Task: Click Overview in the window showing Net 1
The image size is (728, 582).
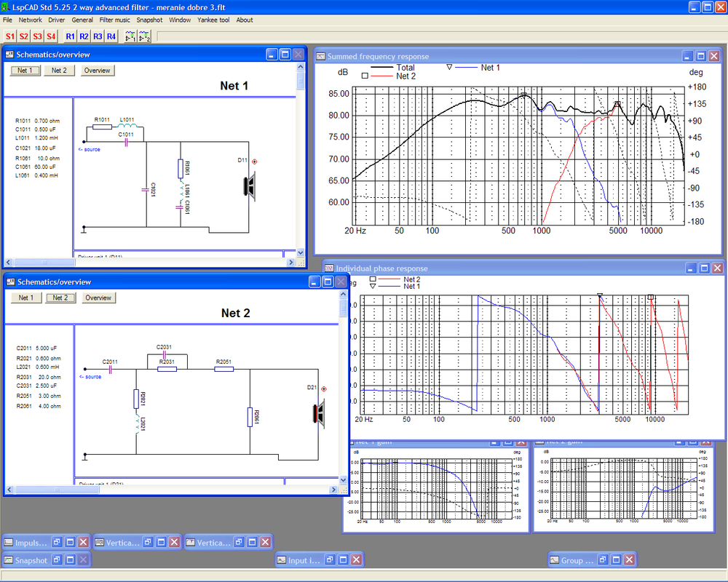Action: [x=97, y=71]
